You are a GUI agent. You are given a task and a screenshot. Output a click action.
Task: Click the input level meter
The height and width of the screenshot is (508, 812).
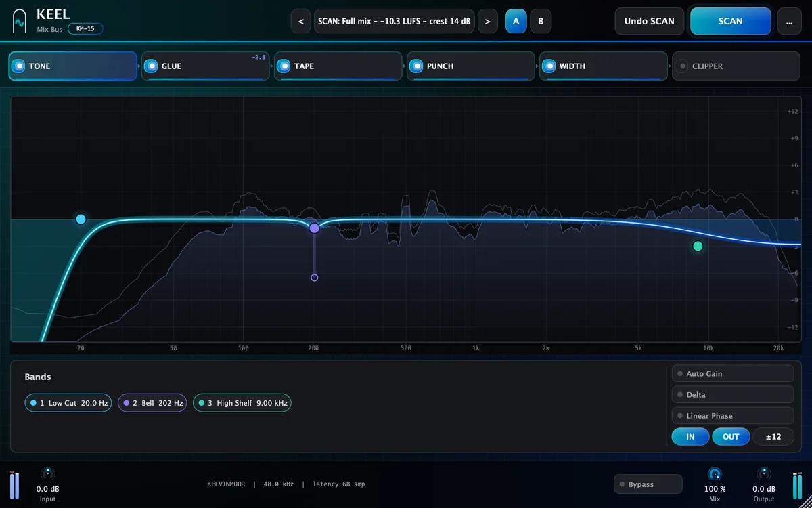tap(14, 485)
